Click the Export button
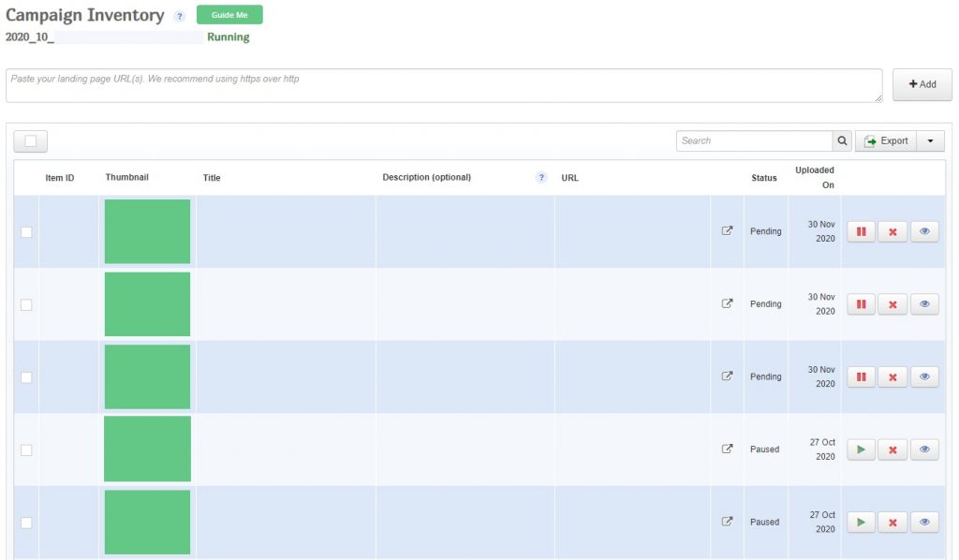This screenshot has height=560, width=959. pos(886,140)
